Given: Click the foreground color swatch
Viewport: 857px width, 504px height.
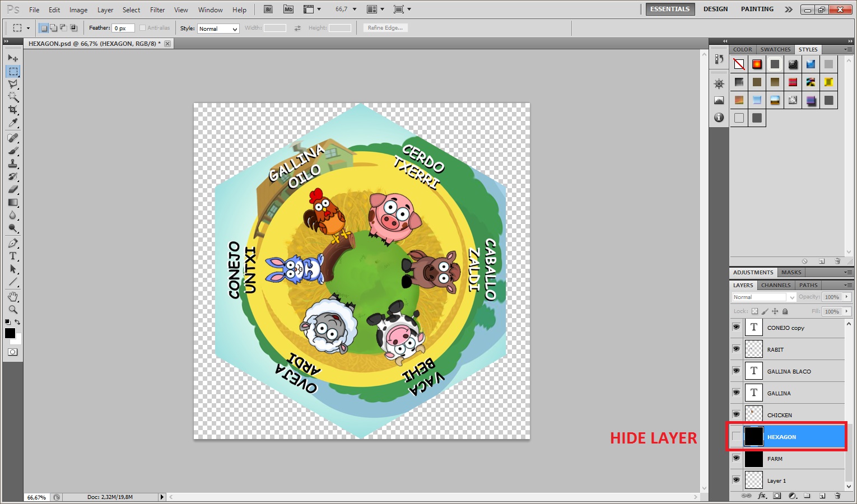Looking at the screenshot, I should pyautogui.click(x=10, y=333).
